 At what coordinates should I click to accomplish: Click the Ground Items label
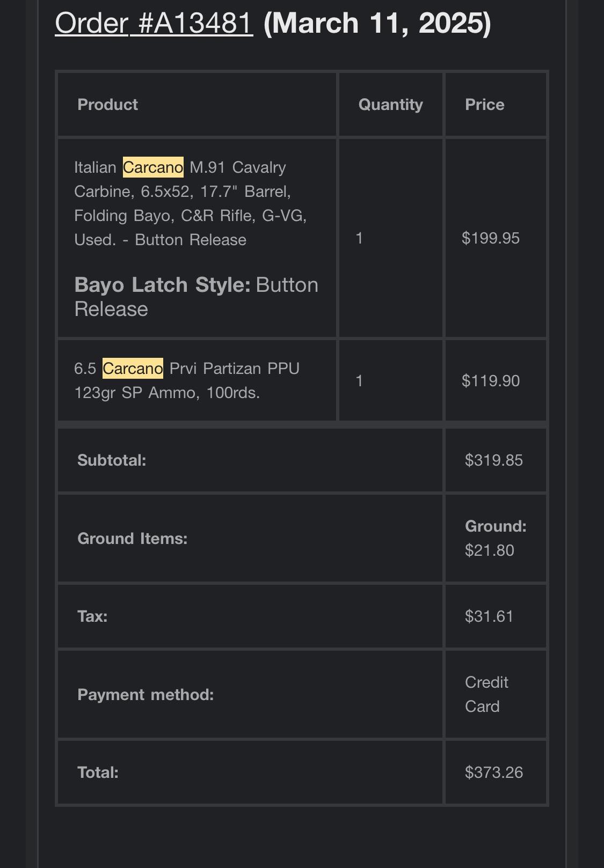132,539
